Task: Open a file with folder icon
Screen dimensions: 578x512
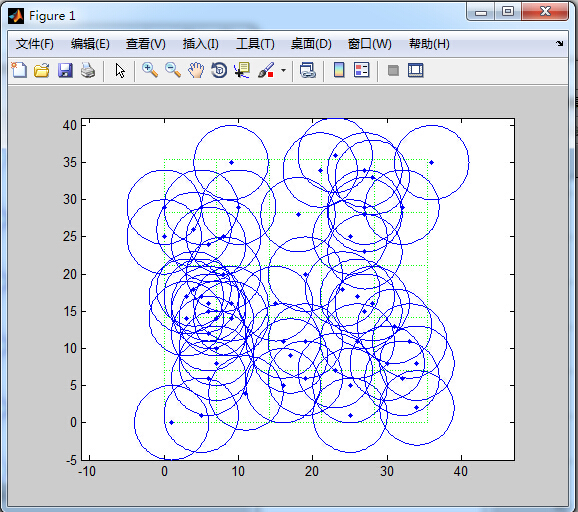Action: tap(42, 70)
